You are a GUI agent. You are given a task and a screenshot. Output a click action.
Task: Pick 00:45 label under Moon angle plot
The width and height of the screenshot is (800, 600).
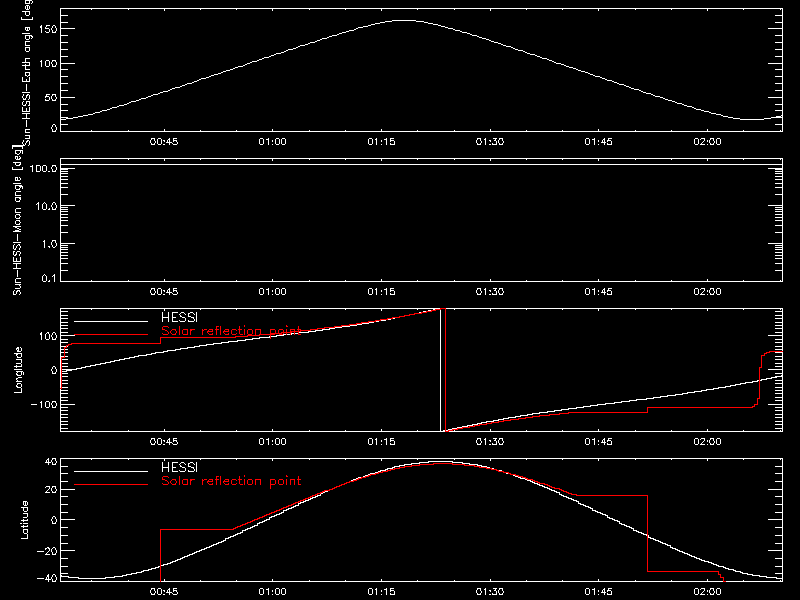[164, 292]
